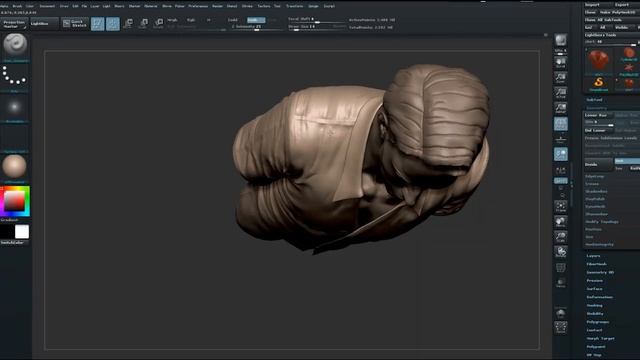Image resolution: width=640 pixels, height=360 pixels.
Task: Click the Scale view icon in right shelf
Action: click(x=561, y=237)
